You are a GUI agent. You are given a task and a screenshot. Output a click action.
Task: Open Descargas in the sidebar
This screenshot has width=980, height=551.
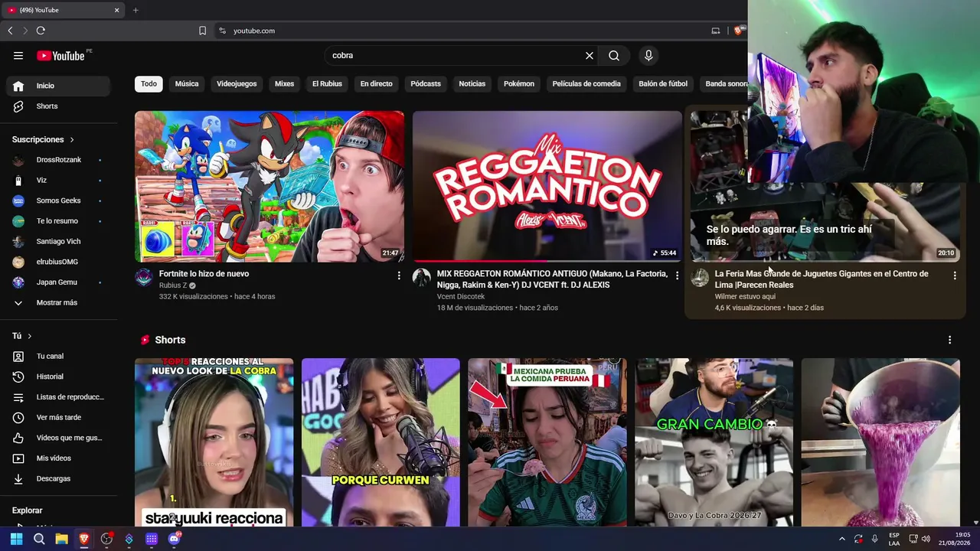pyautogui.click(x=58, y=478)
